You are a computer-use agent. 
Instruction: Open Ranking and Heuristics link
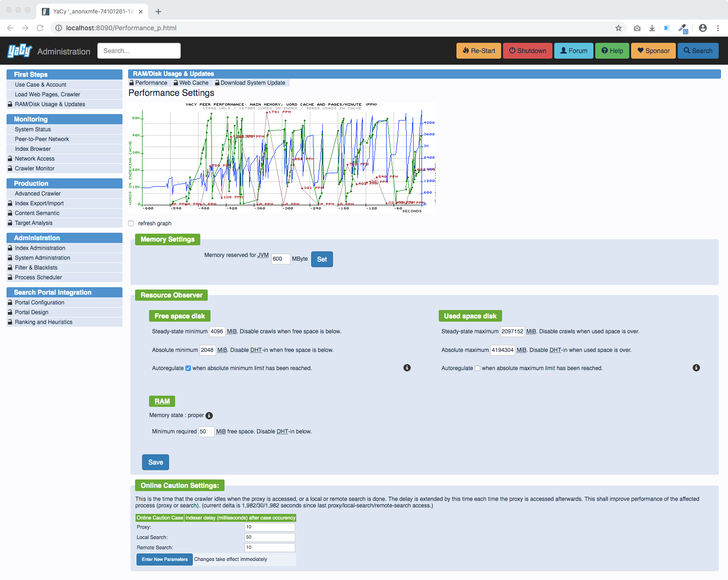click(x=64, y=322)
